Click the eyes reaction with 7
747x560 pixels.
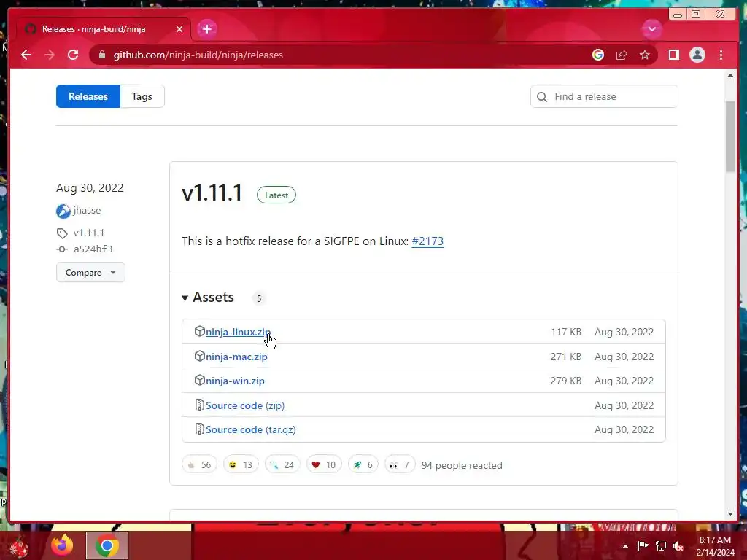tap(400, 464)
